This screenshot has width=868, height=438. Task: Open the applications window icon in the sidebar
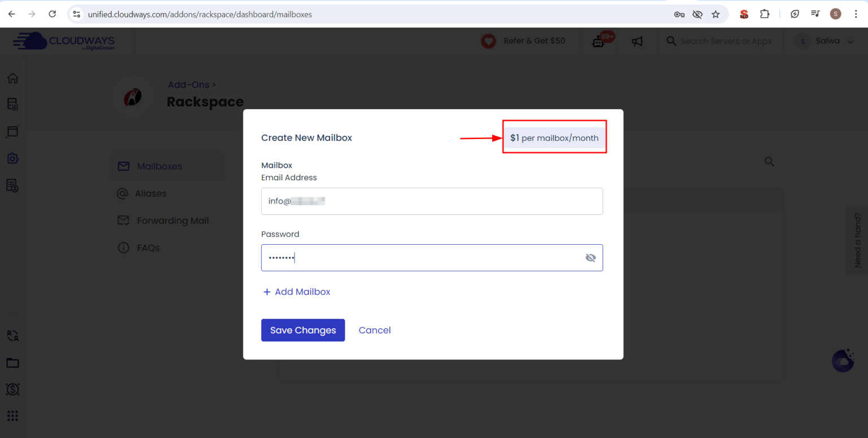click(x=12, y=131)
